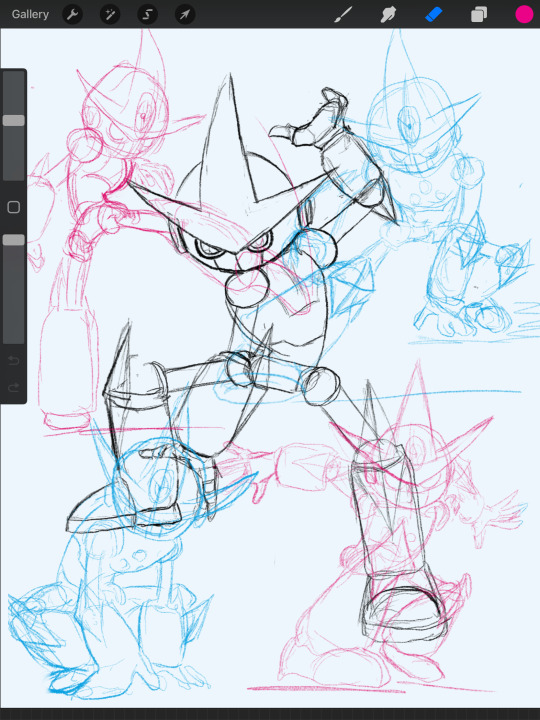The width and height of the screenshot is (540, 720).
Task: Redo the last undone stroke
Action: [14, 387]
